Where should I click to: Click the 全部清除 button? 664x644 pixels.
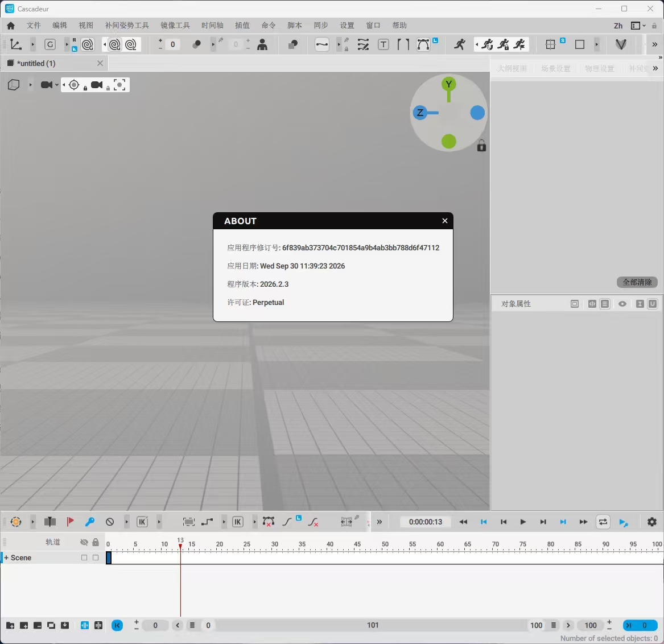(x=637, y=282)
